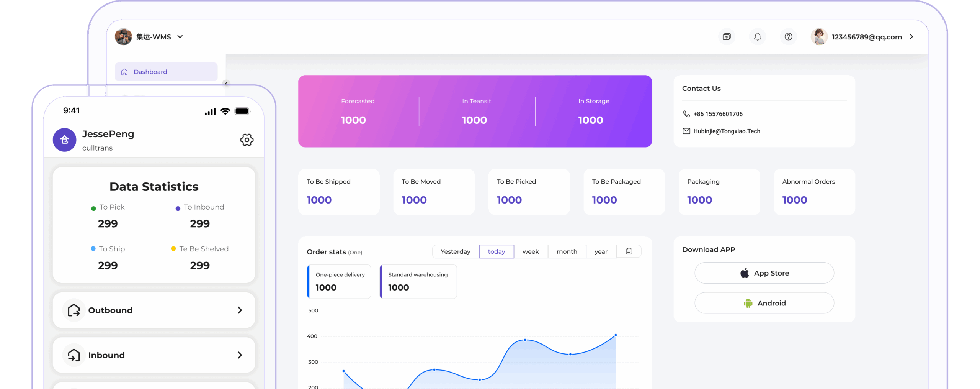
Task: Click phone number +86 15576601706
Action: pos(718,114)
